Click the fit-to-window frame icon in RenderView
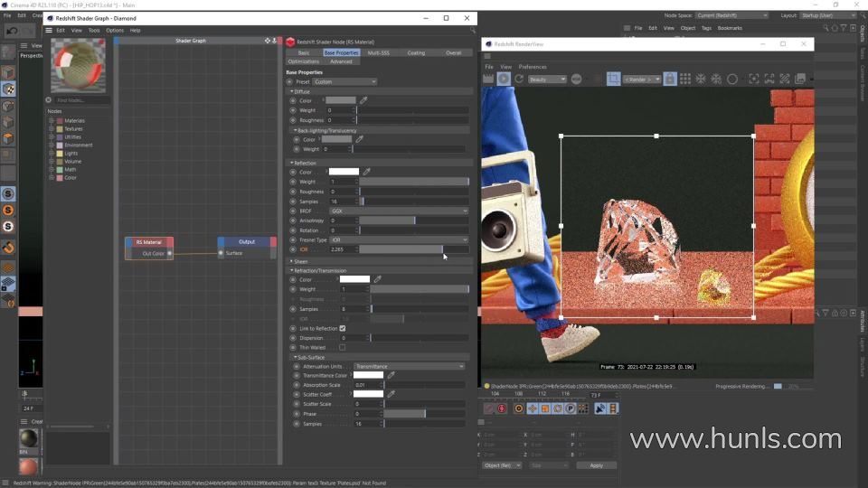The image size is (868, 488). (x=754, y=80)
